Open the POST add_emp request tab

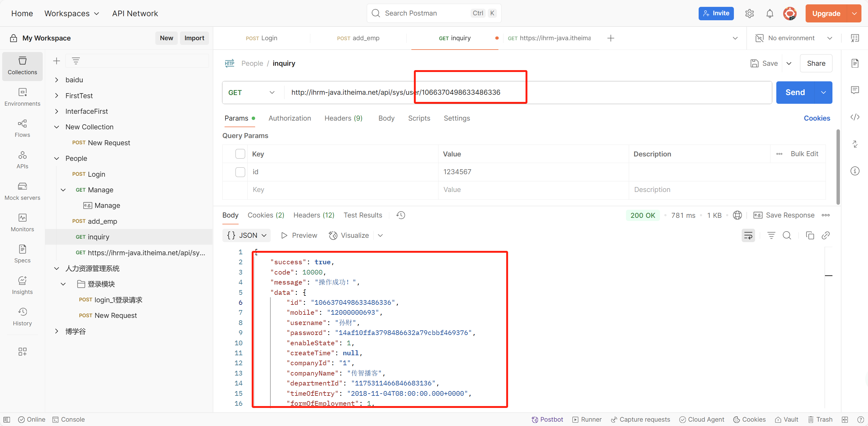click(x=358, y=38)
